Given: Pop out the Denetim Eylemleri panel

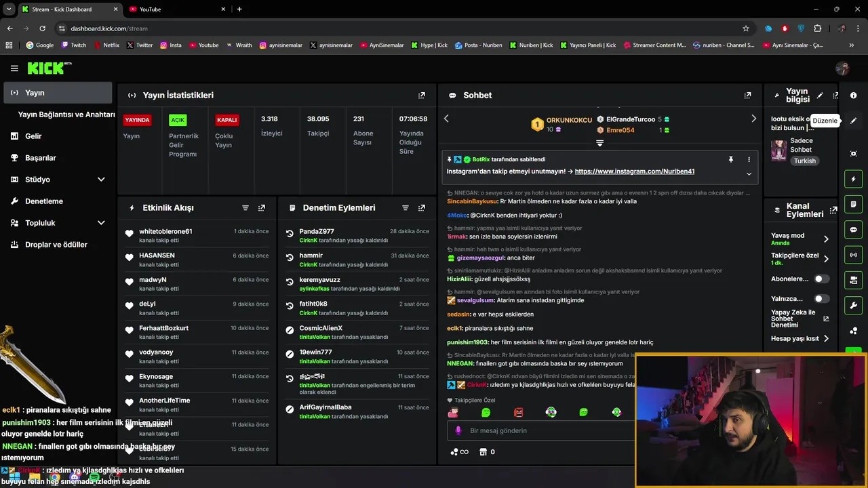Looking at the screenshot, I should (x=422, y=208).
